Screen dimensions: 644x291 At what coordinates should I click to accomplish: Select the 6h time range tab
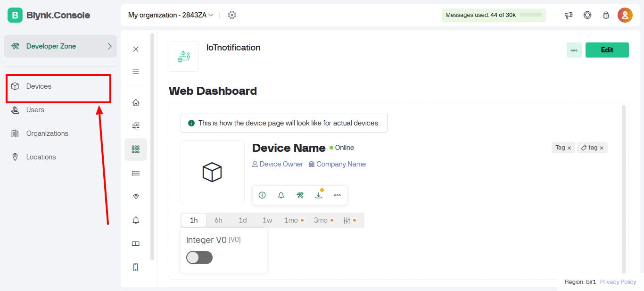(x=218, y=220)
